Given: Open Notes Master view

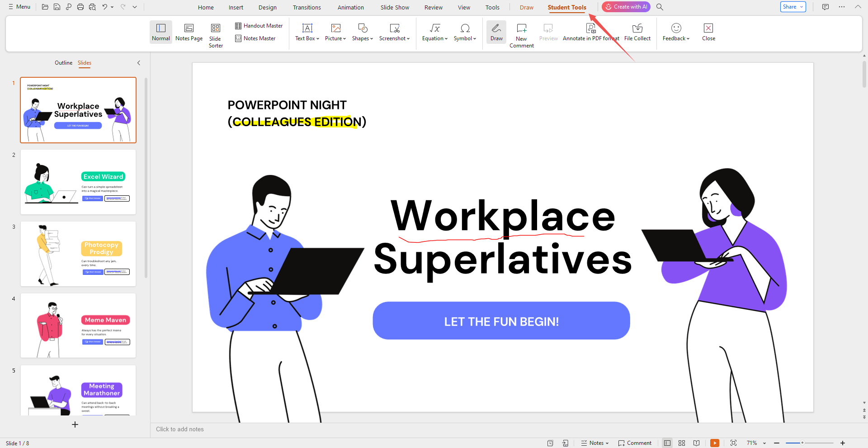Looking at the screenshot, I should pos(255,38).
